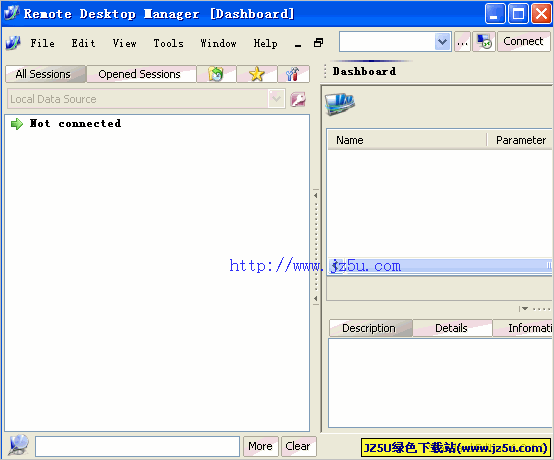Click the ellipsis browse button
The image size is (554, 460).
(x=462, y=42)
